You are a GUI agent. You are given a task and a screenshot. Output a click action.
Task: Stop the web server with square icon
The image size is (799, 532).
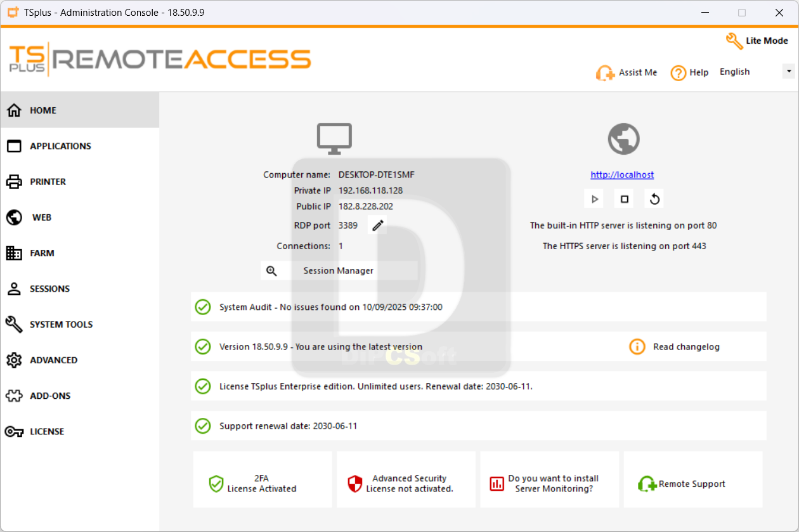point(625,199)
